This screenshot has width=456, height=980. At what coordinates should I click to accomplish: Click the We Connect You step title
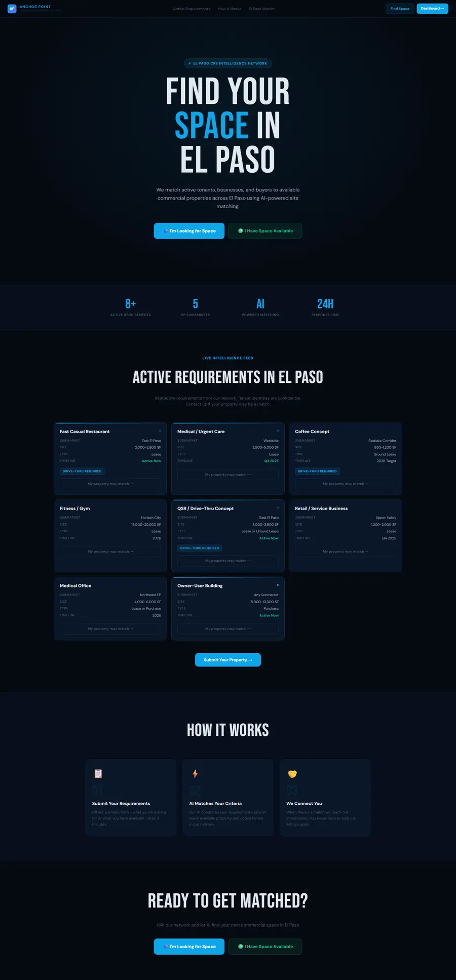pos(304,803)
